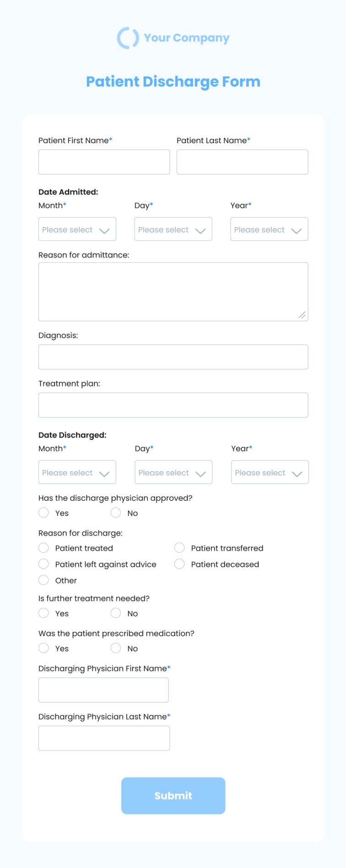Focus the Discharging Physician Last Name field
The image size is (346, 868).
click(x=104, y=738)
